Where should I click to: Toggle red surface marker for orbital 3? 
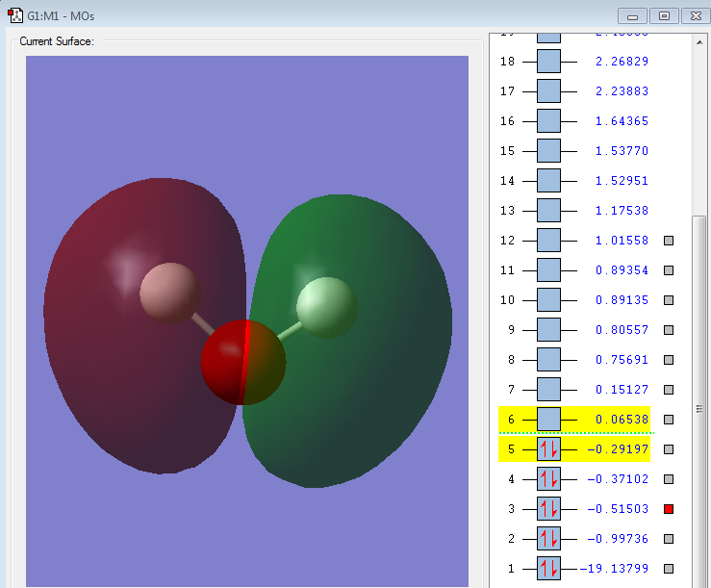point(669,509)
